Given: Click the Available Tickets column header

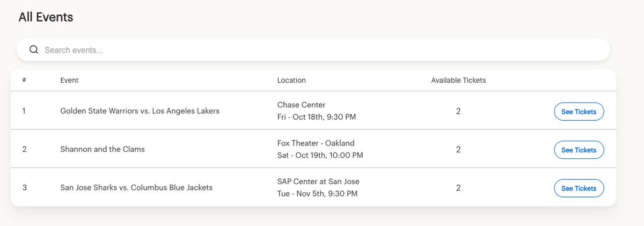Looking at the screenshot, I should click(x=458, y=80).
